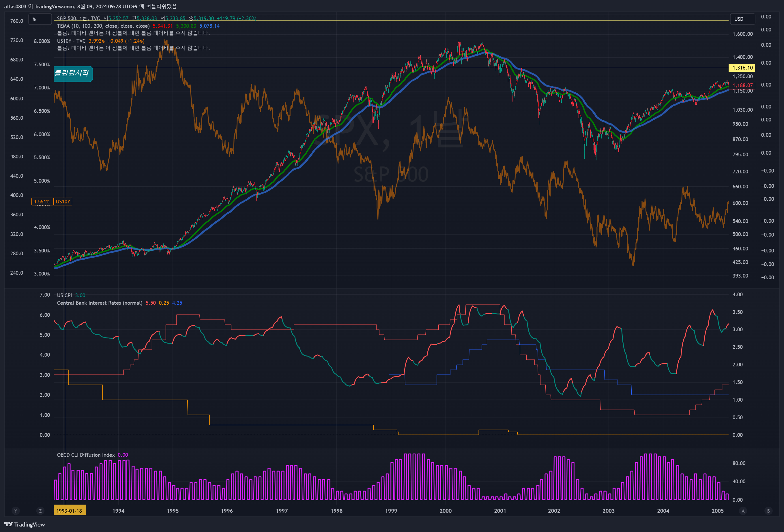Toggle the % percent scale box
The width and height of the screenshot is (784, 532).
point(40,19)
